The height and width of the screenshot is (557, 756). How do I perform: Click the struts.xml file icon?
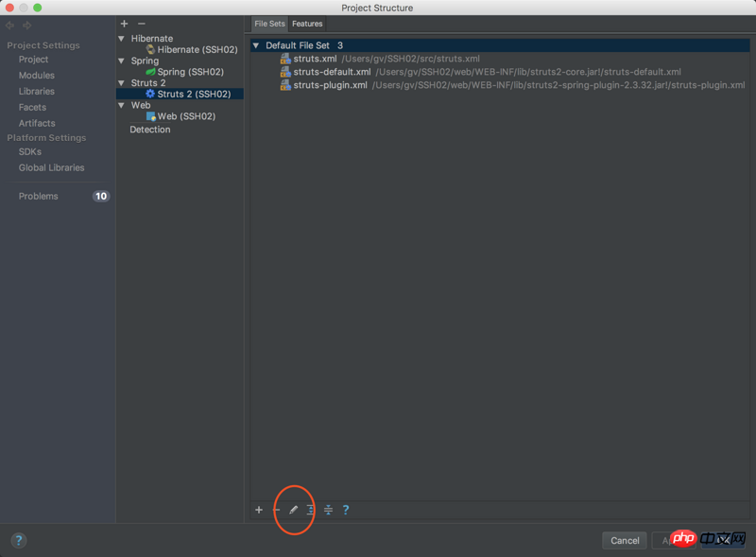(x=285, y=59)
